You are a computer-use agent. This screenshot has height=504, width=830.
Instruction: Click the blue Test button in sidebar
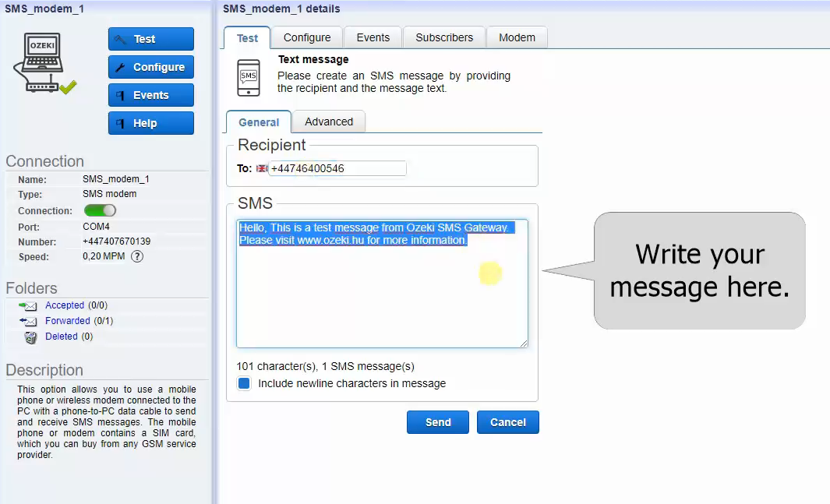click(x=151, y=39)
